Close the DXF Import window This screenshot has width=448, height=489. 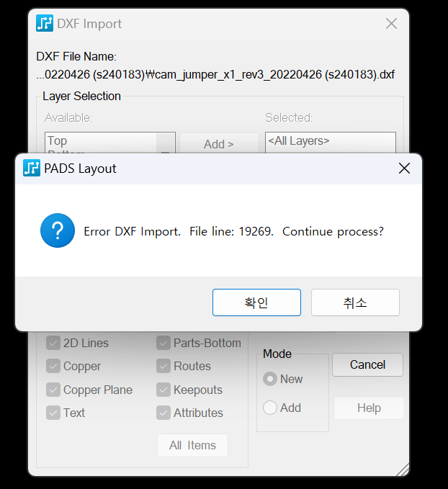point(391,24)
